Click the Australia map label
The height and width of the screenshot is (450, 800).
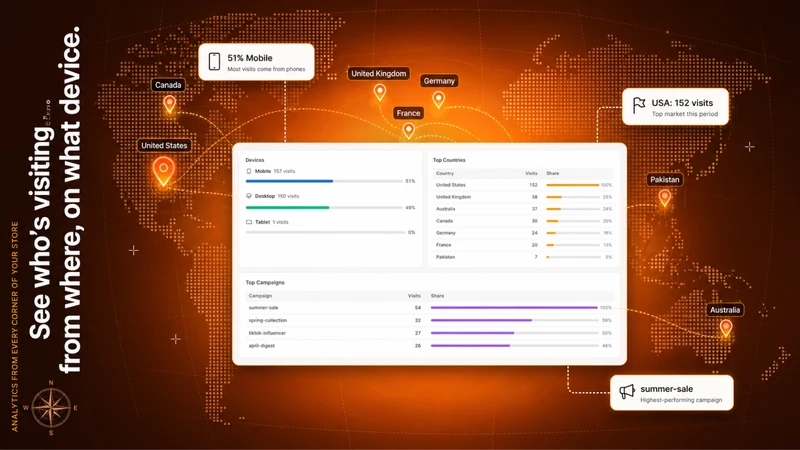[724, 310]
